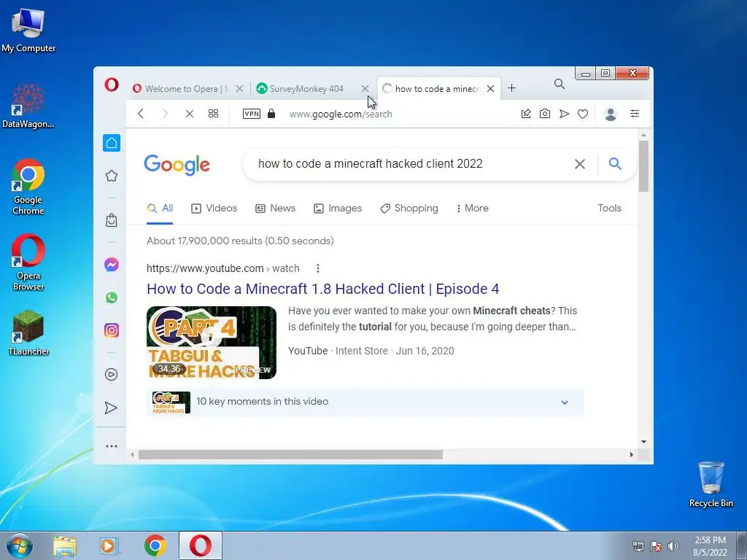Open How to Code a Minecraft 1.8 Hacked Client link
Screen dimensions: 747x560
click(x=323, y=289)
